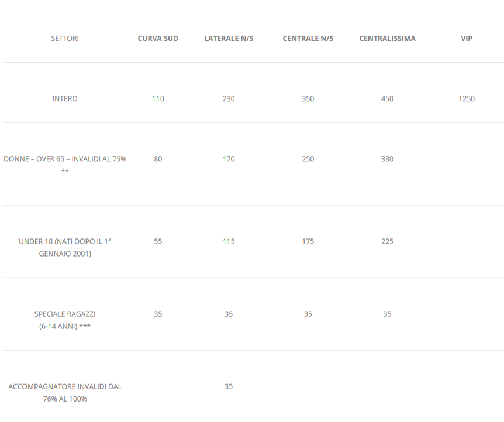Click the Under 18 Laterale price 115
The height and width of the screenshot is (422, 504).
tap(229, 241)
